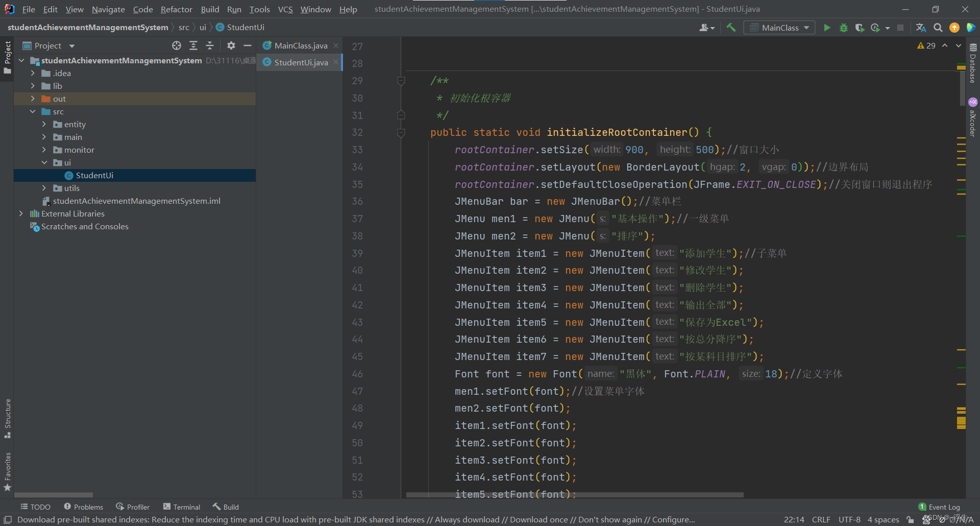The image size is (980, 526).
Task: Open the Build tool window
Action: [226, 507]
